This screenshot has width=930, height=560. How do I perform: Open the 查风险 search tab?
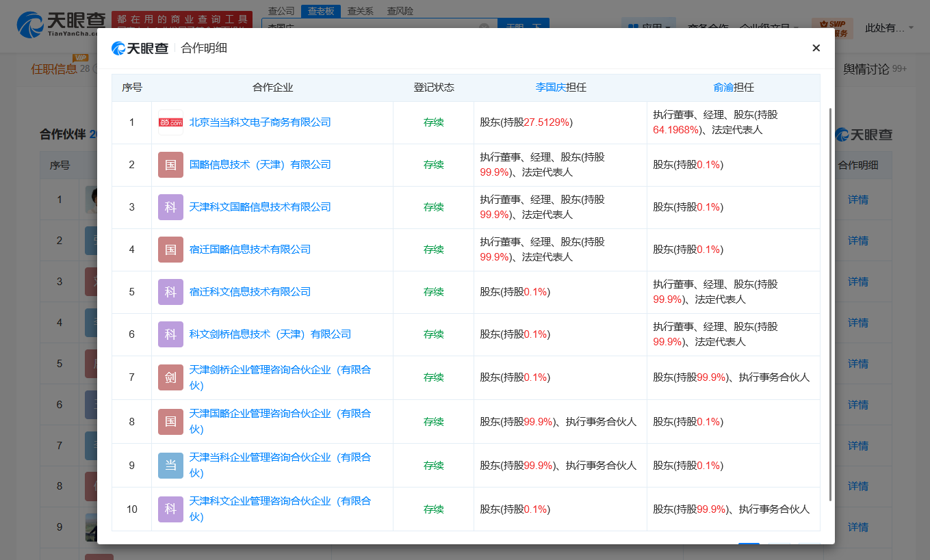coord(400,11)
